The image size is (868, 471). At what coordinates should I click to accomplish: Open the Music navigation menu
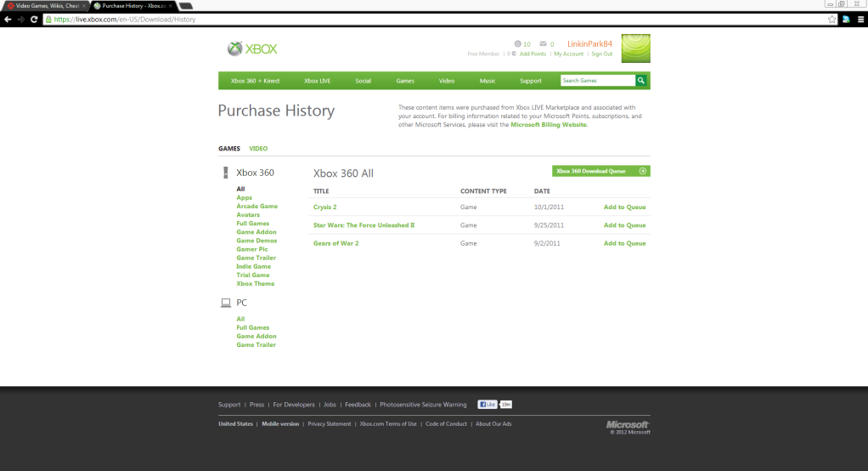pyautogui.click(x=488, y=81)
